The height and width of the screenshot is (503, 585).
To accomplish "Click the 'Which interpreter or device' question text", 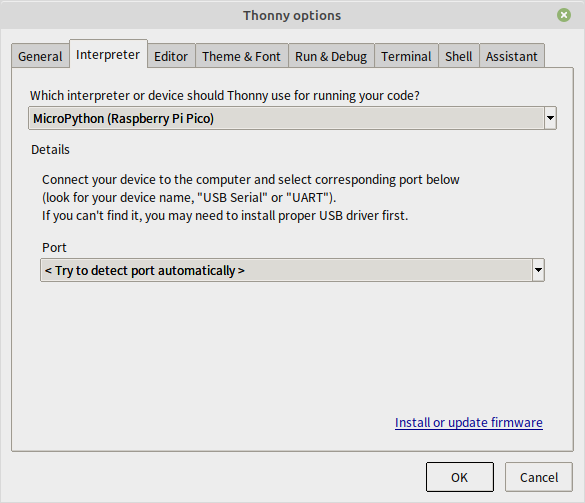I will pyautogui.click(x=225, y=96).
